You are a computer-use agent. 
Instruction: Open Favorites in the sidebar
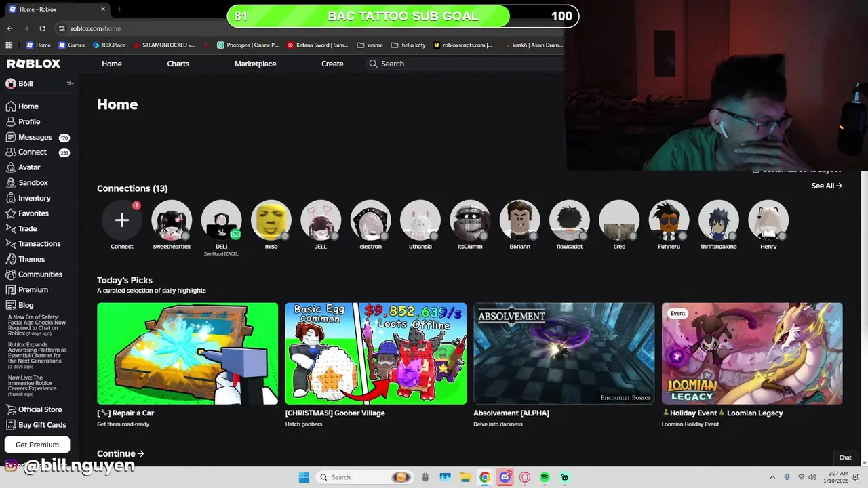point(27,213)
